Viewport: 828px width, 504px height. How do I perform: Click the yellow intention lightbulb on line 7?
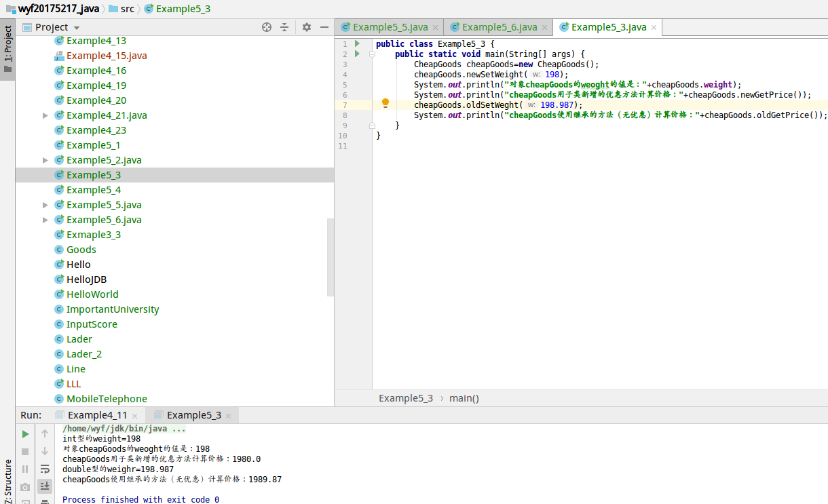[385, 104]
